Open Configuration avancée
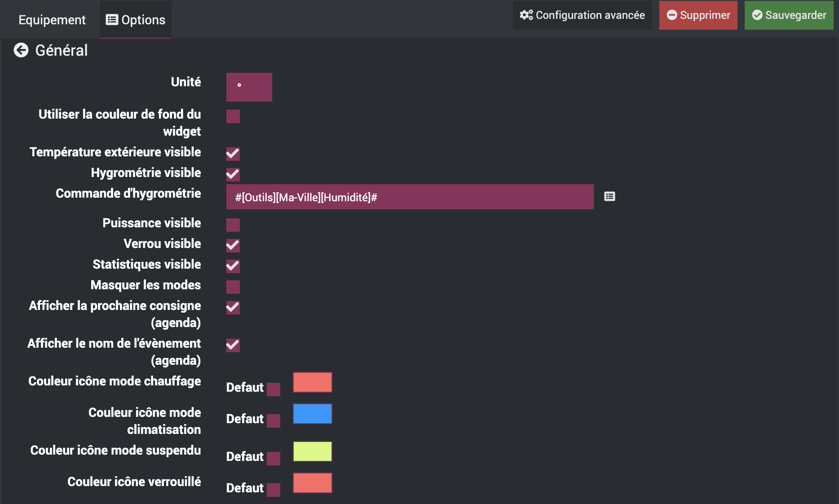The image size is (839, 504). 582,15
